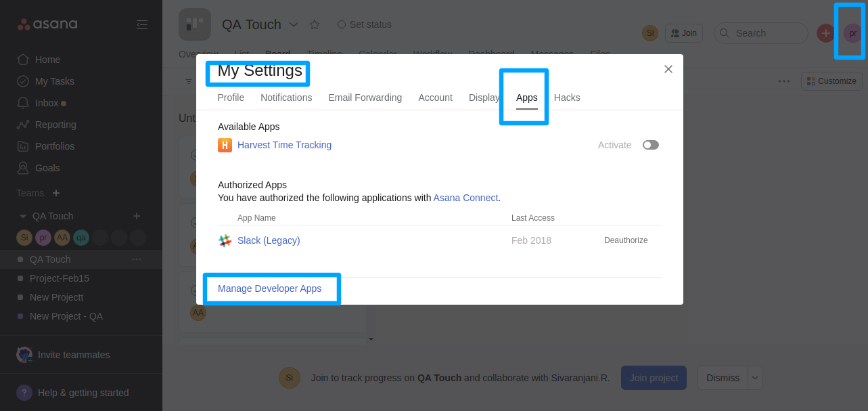This screenshot has height=411, width=868.
Task: Add a new team with plus icon
Action: tap(56, 193)
